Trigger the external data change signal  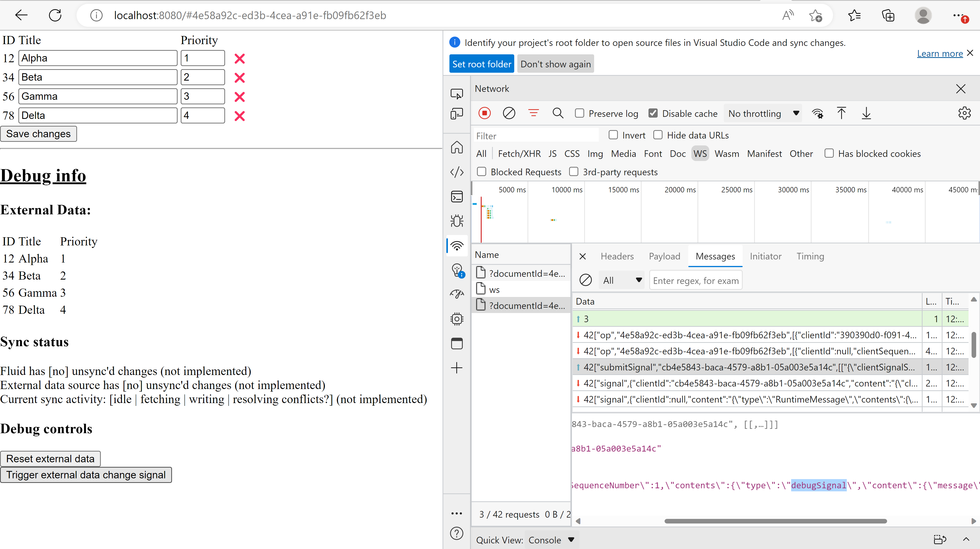86,475
